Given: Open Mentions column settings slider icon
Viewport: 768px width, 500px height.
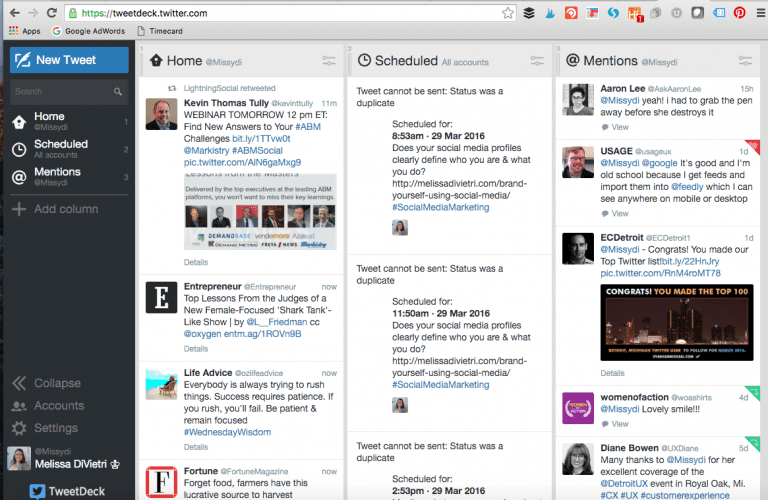Looking at the screenshot, I should 745,61.
